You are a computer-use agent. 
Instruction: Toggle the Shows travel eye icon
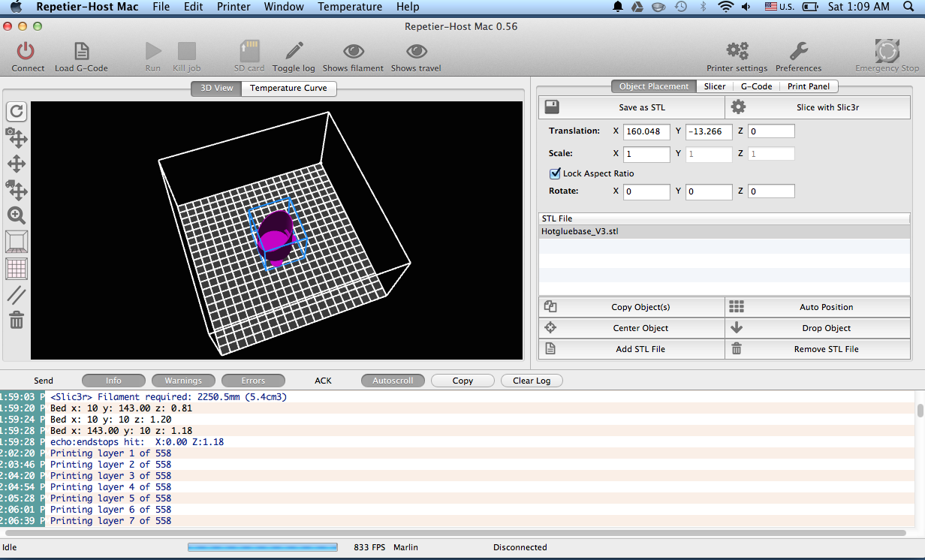416,51
